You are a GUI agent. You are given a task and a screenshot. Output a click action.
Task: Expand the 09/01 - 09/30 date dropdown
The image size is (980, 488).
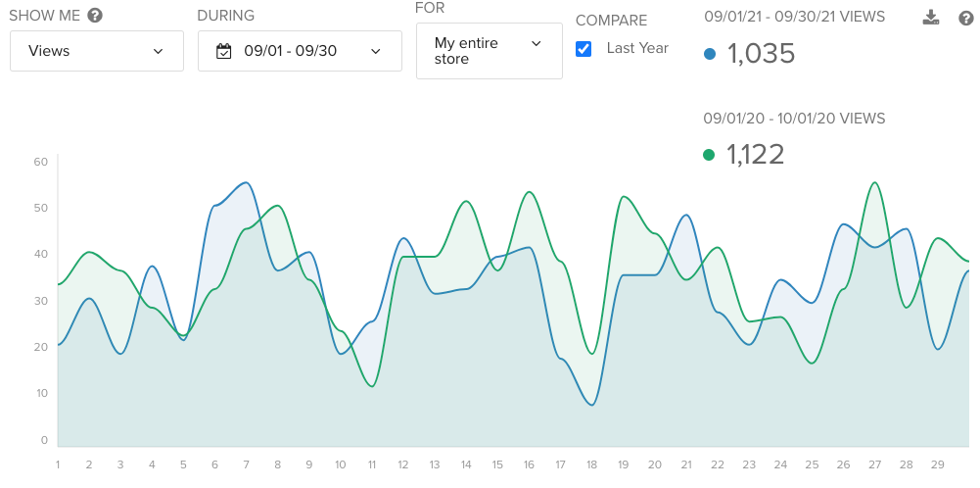pos(300,51)
